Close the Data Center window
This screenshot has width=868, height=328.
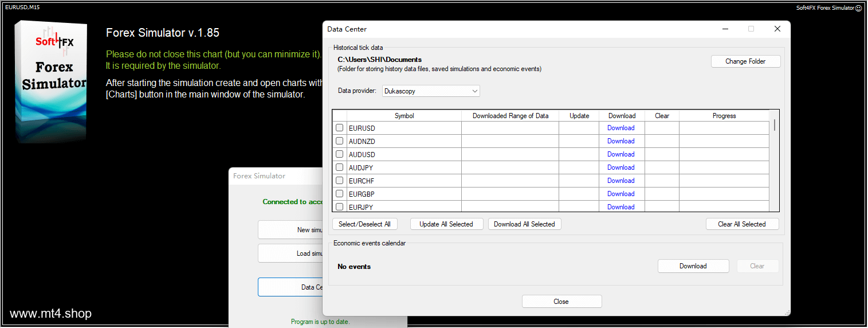[x=777, y=29]
